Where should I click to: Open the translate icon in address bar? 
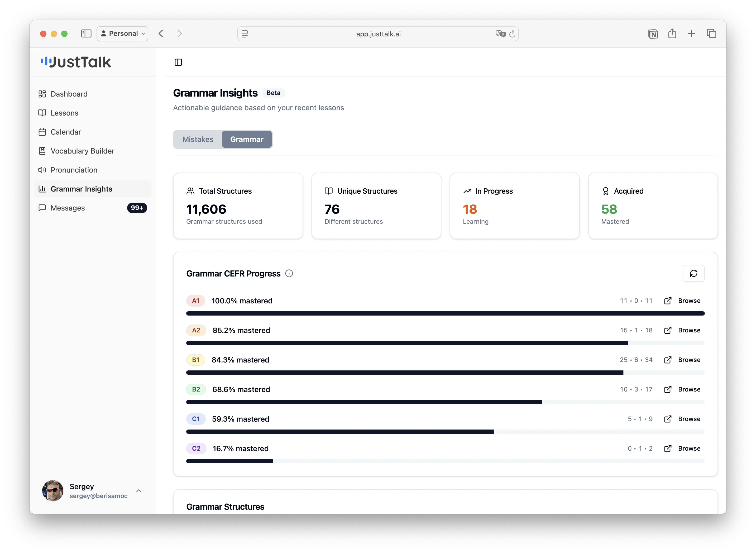pos(500,34)
